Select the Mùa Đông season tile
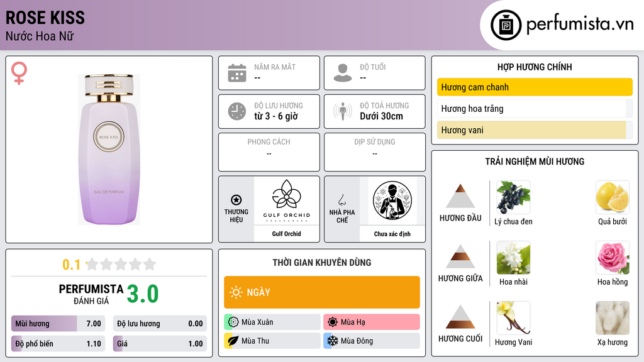The image size is (644, 362). (371, 341)
